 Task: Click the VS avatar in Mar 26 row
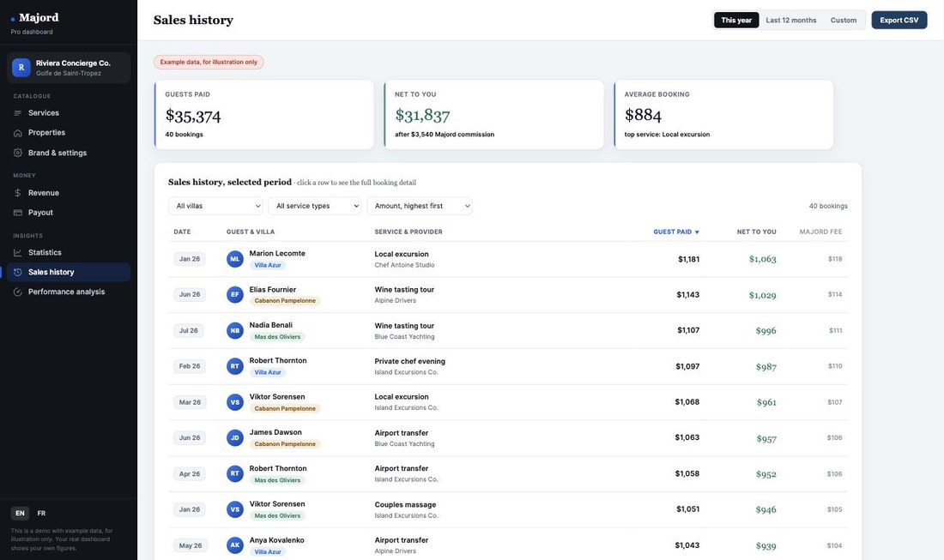(x=235, y=402)
